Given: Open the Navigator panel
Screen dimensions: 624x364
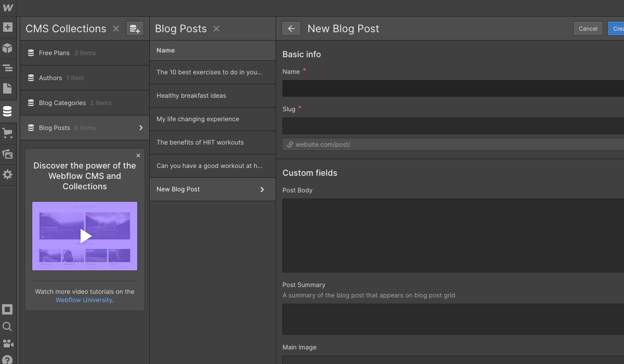Looking at the screenshot, I should [7, 68].
